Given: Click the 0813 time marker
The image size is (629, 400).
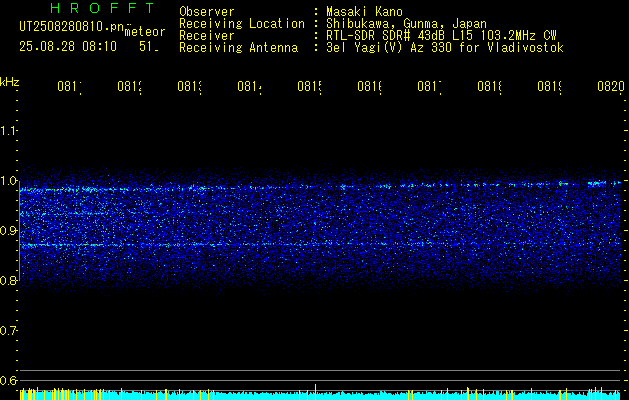Looking at the screenshot, I should click(190, 86).
